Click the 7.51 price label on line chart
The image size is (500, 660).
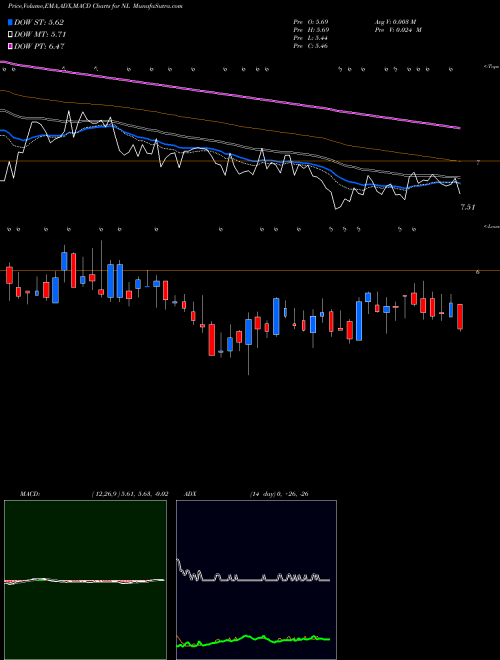point(468,207)
